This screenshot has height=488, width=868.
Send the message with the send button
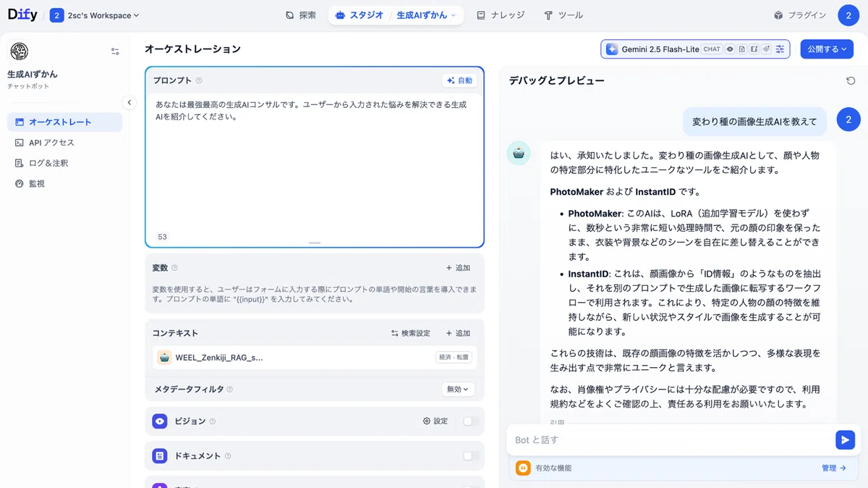pyautogui.click(x=845, y=439)
